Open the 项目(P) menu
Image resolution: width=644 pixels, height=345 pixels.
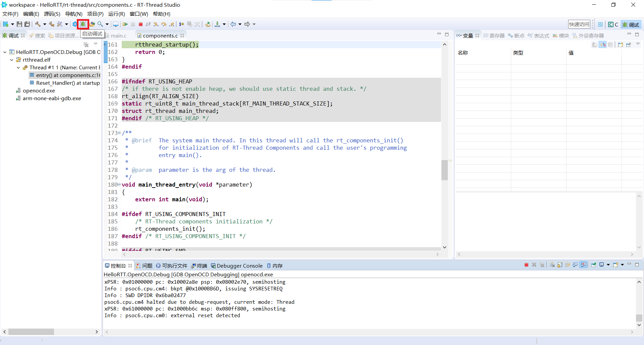[x=95, y=14]
